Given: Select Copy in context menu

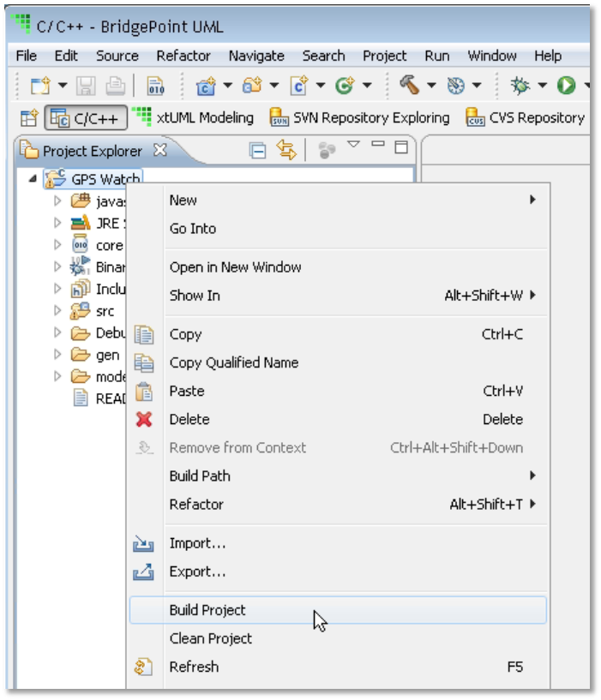Looking at the screenshot, I should pyautogui.click(x=338, y=334).
